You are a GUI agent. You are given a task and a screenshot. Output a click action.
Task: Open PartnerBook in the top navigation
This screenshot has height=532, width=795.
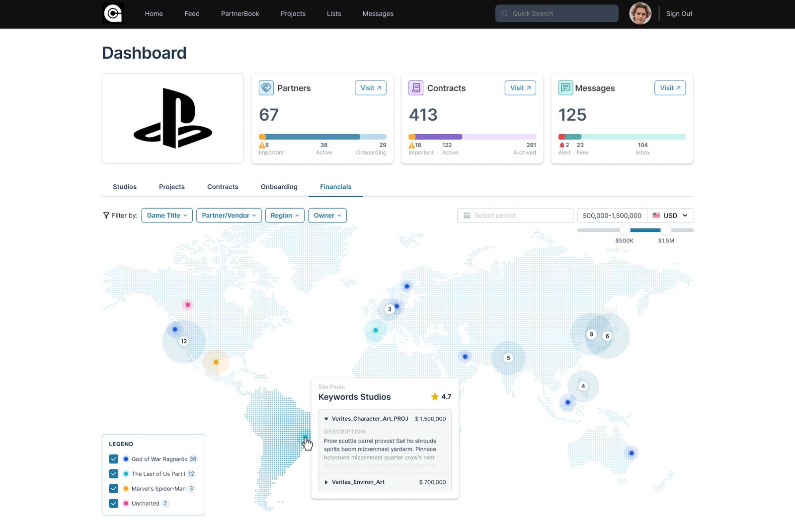pyautogui.click(x=240, y=14)
